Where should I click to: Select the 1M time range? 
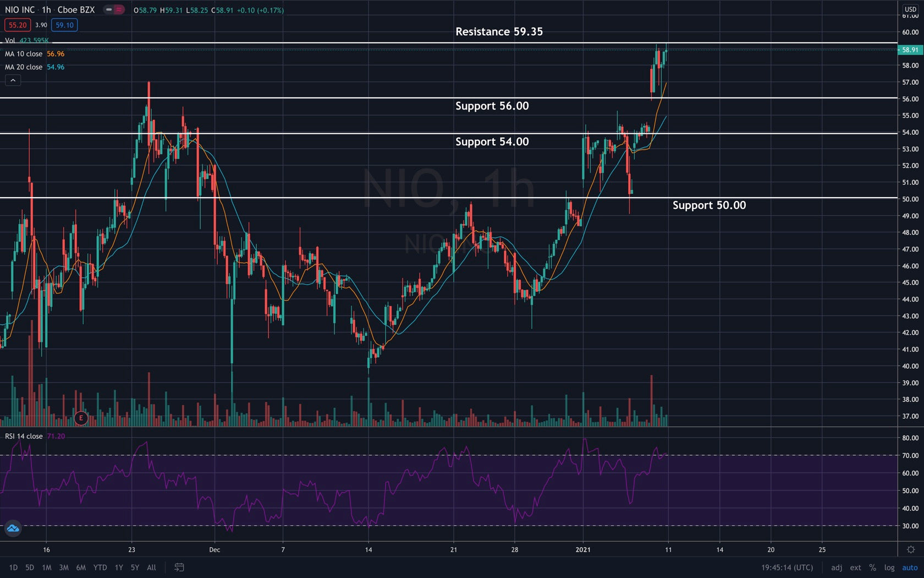[x=47, y=568]
